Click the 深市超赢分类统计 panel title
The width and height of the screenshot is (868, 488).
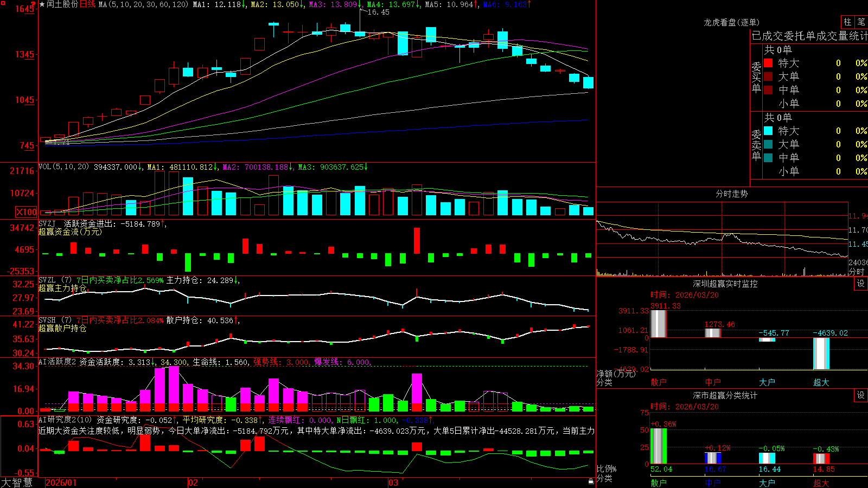pyautogui.click(x=725, y=395)
